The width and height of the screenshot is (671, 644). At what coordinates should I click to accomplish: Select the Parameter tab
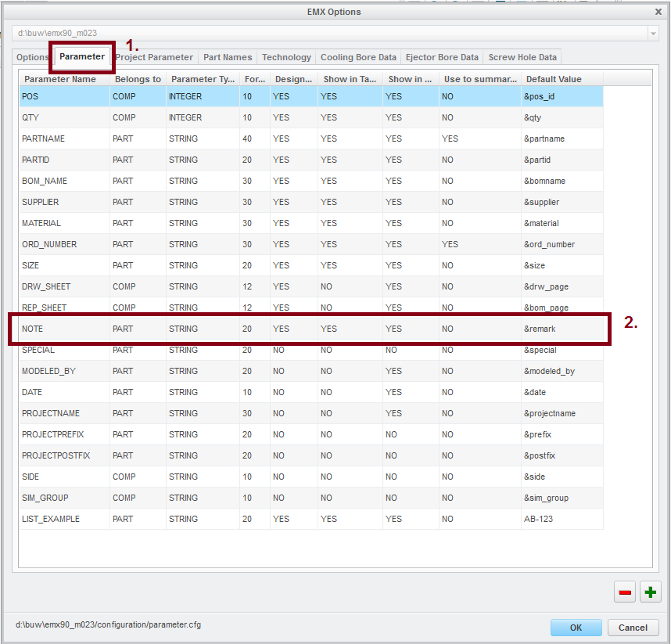click(82, 56)
